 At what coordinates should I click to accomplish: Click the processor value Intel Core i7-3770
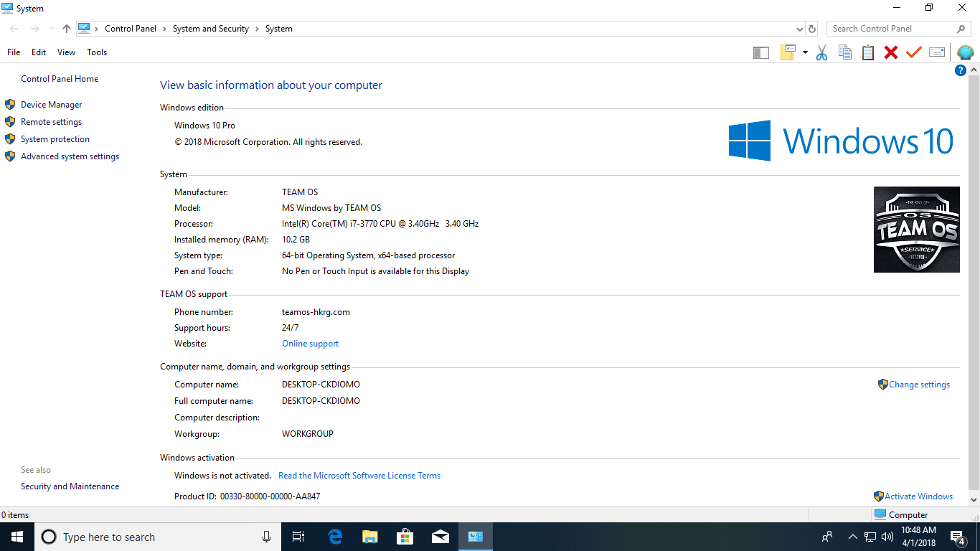pos(380,224)
